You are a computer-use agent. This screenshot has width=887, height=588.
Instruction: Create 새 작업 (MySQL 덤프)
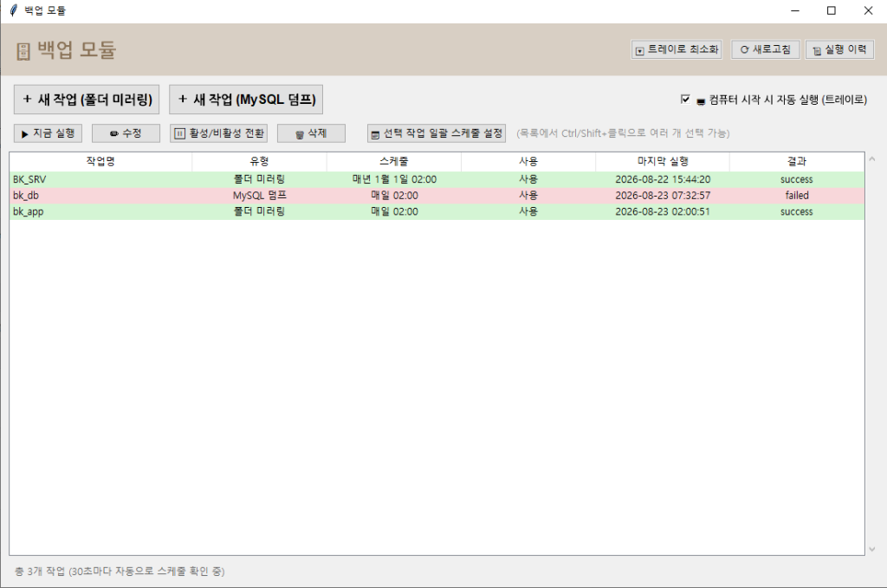(246, 100)
